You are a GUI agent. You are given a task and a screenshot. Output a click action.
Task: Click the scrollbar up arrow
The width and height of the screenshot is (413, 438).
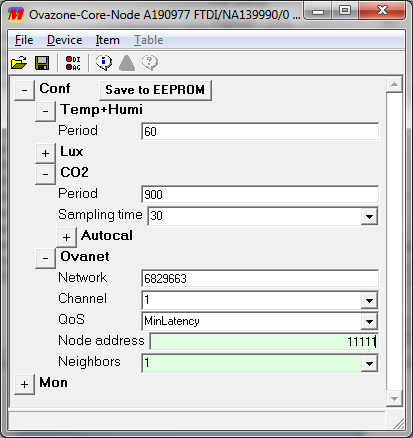[x=394, y=84]
